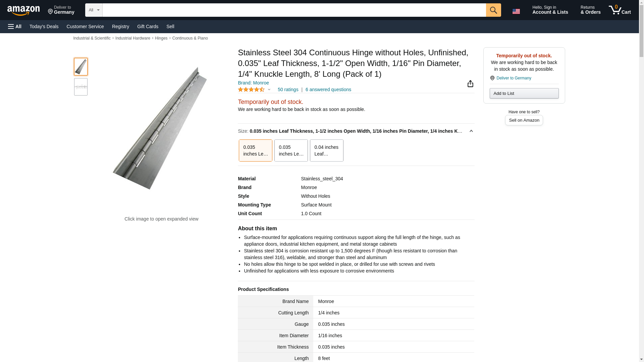
Task: Click the Add to List button
Action: (524, 93)
